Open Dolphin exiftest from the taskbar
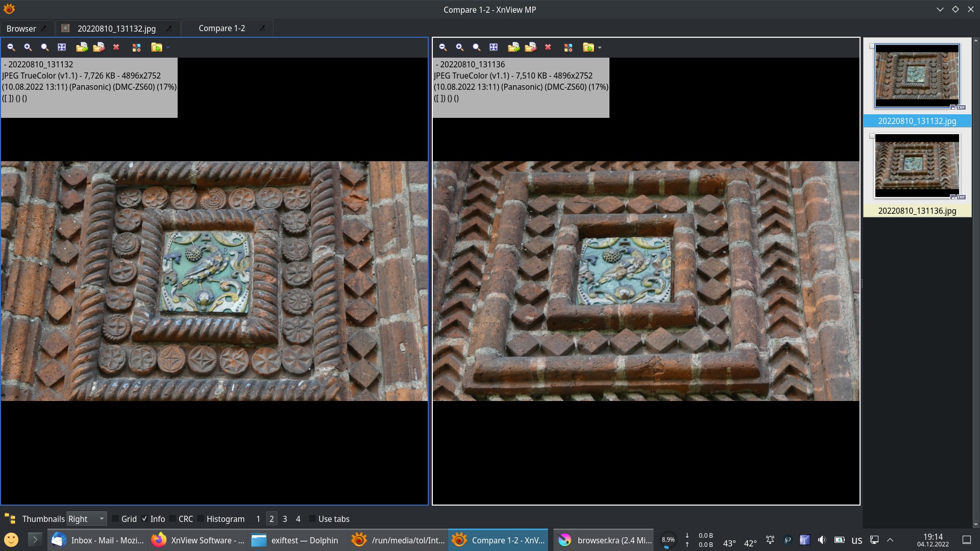This screenshot has width=980, height=551. coord(296,540)
